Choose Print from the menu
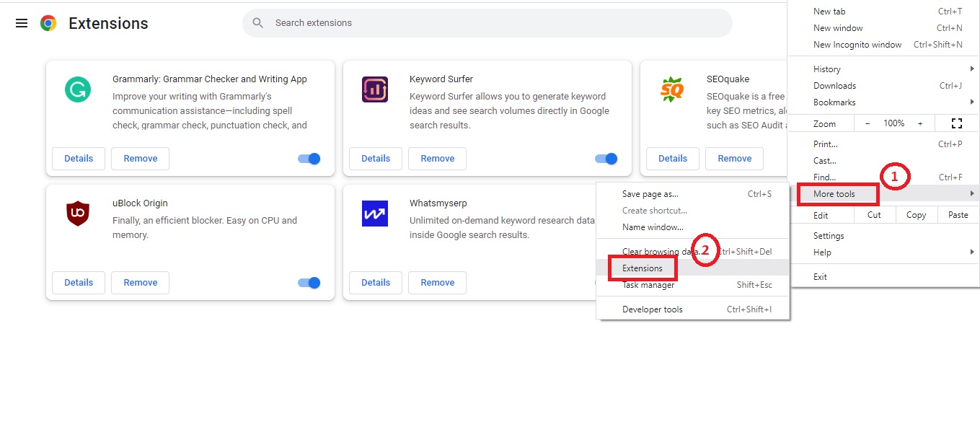 pyautogui.click(x=886, y=144)
